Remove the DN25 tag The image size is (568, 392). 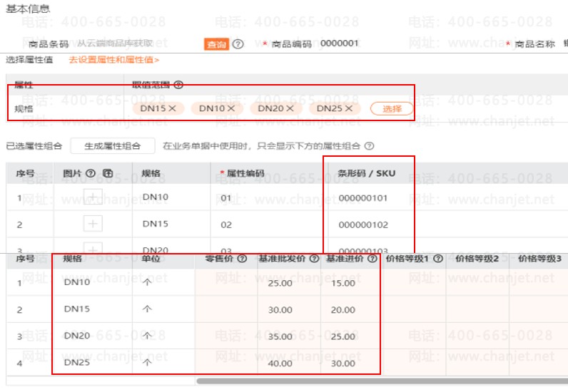pyautogui.click(x=348, y=108)
